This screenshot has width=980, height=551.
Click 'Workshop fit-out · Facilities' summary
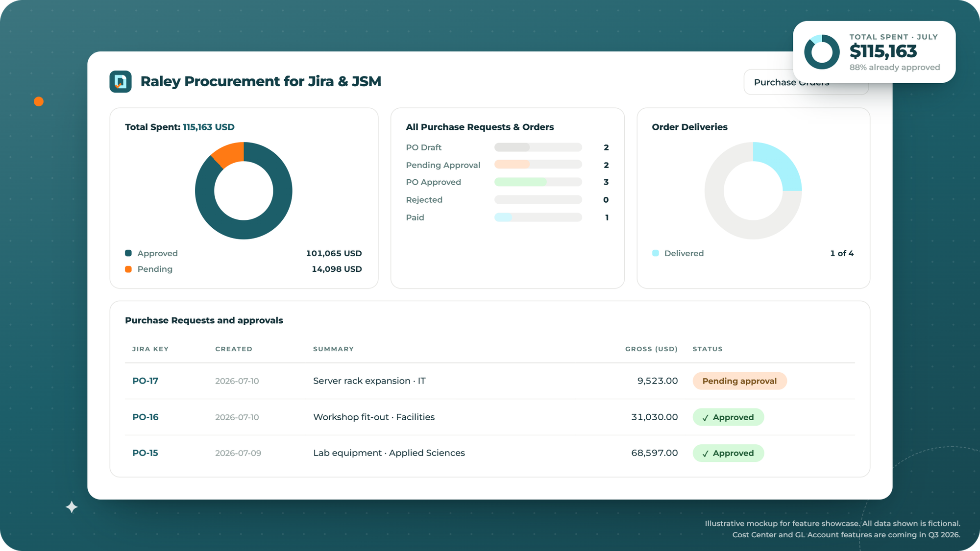374,417
